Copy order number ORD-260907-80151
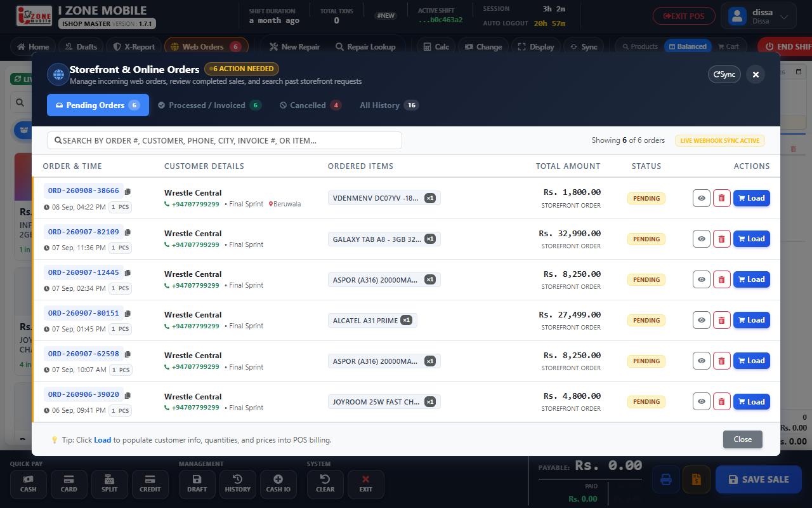 point(128,313)
